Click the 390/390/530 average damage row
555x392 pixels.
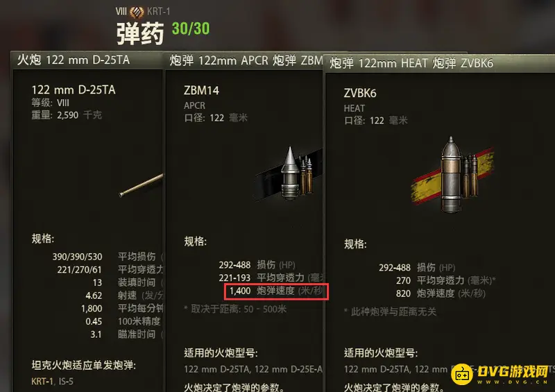108,257
